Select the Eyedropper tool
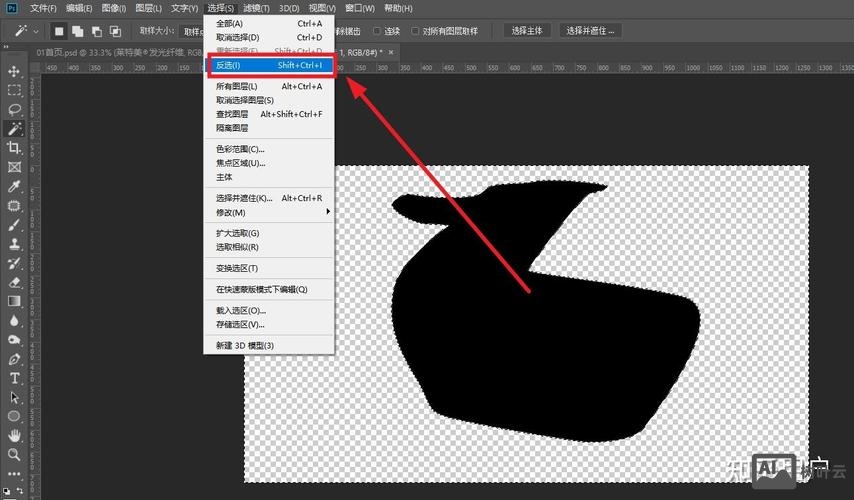 pos(14,186)
